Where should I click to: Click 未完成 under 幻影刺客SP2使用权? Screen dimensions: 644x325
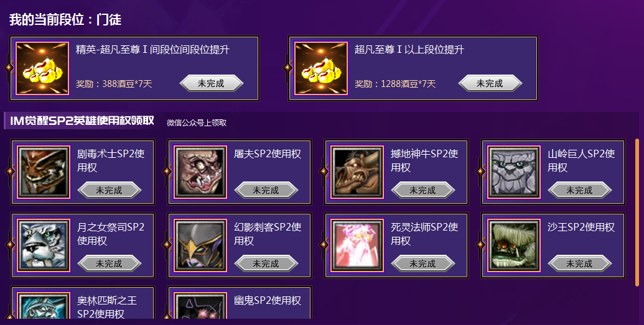click(266, 263)
